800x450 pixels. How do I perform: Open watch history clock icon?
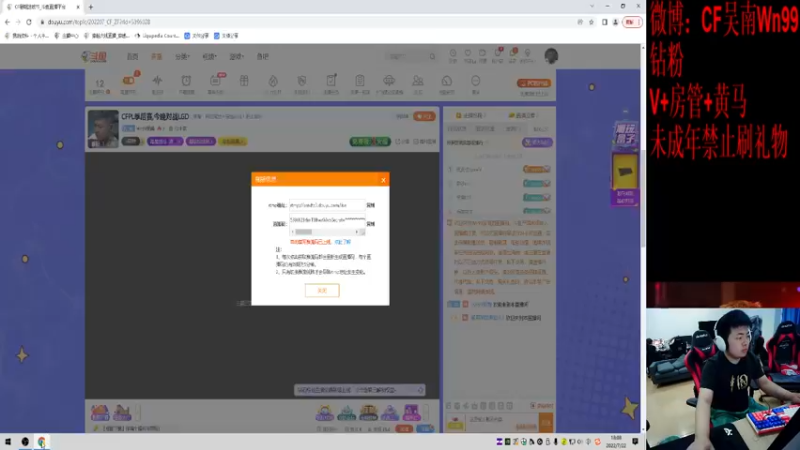tap(453, 55)
